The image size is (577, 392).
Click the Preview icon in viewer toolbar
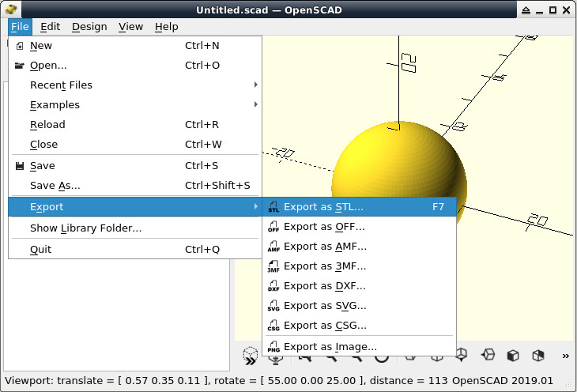coord(251,356)
